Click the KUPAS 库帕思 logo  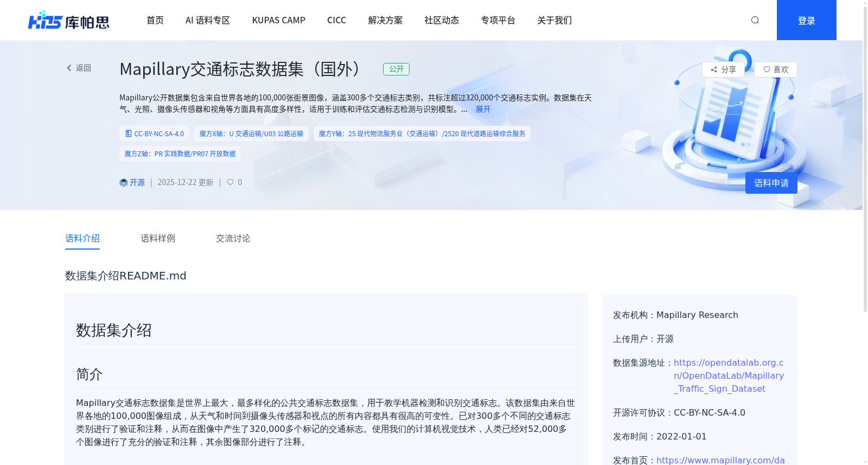69,20
